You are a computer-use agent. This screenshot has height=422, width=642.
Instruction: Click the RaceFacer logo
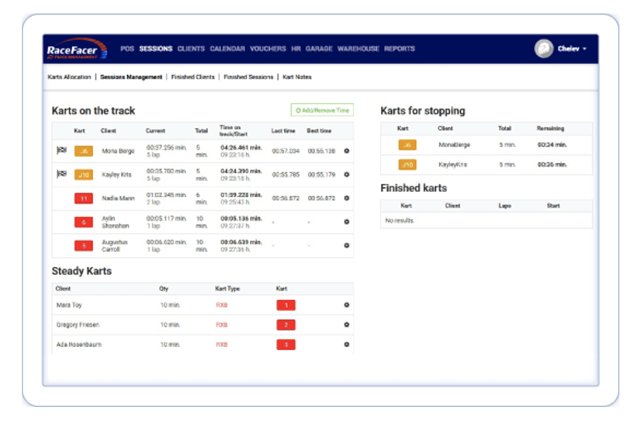pos(77,49)
